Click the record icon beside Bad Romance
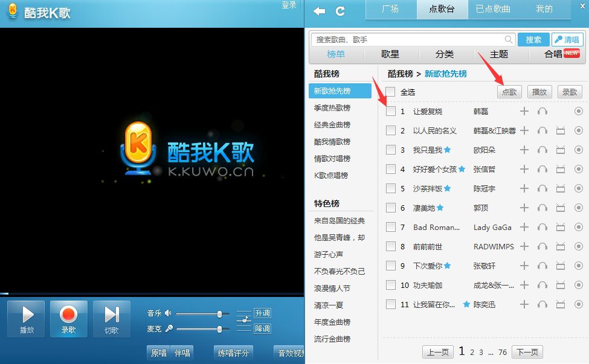The image size is (589, 364). 579,227
